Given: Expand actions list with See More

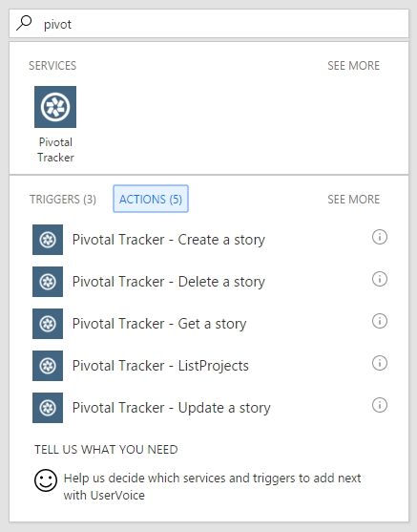Looking at the screenshot, I should (x=353, y=200).
